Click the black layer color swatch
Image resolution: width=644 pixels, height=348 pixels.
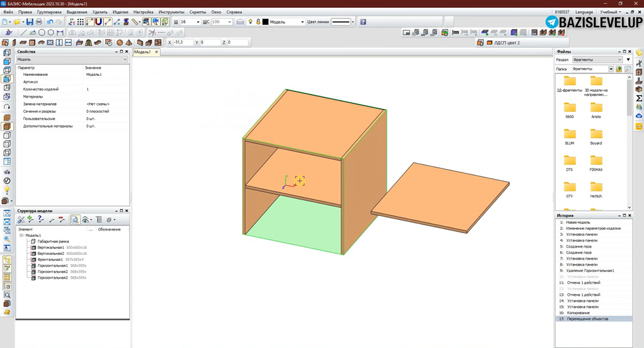pyautogui.click(x=265, y=22)
